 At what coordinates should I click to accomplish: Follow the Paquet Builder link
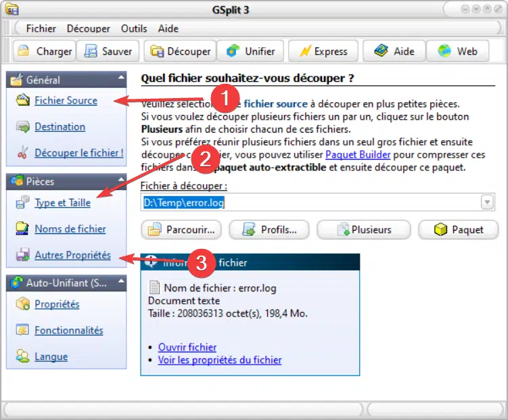[358, 154]
